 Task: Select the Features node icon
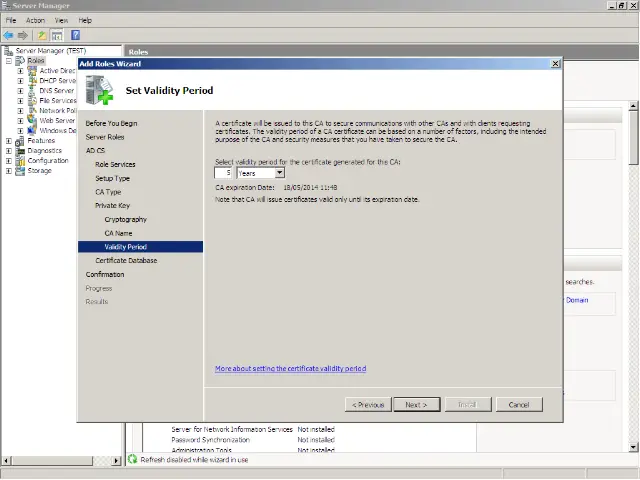[21, 141]
